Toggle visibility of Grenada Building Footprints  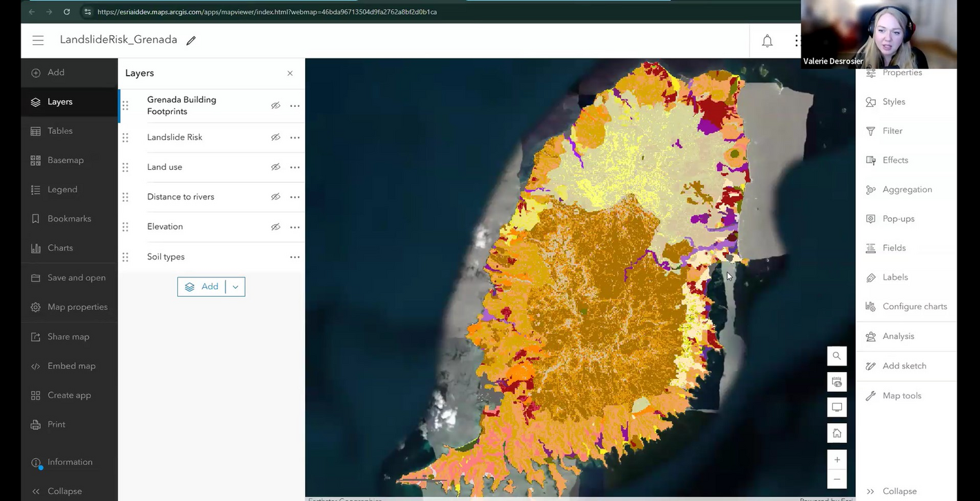point(275,105)
